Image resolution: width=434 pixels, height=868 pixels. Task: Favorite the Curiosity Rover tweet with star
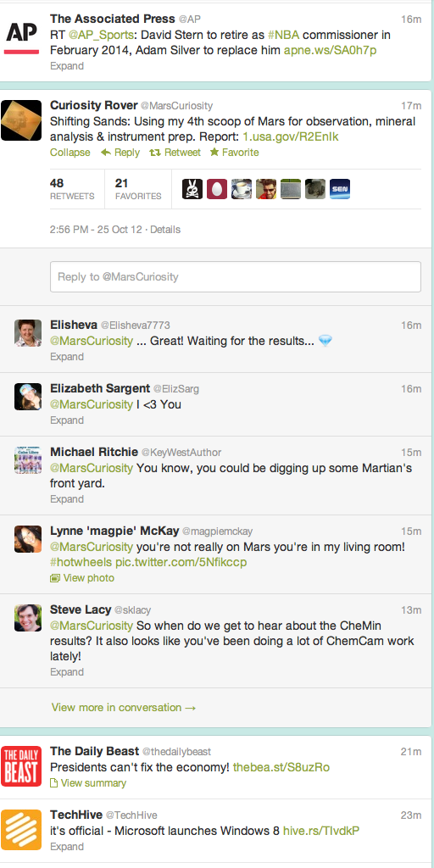click(234, 153)
